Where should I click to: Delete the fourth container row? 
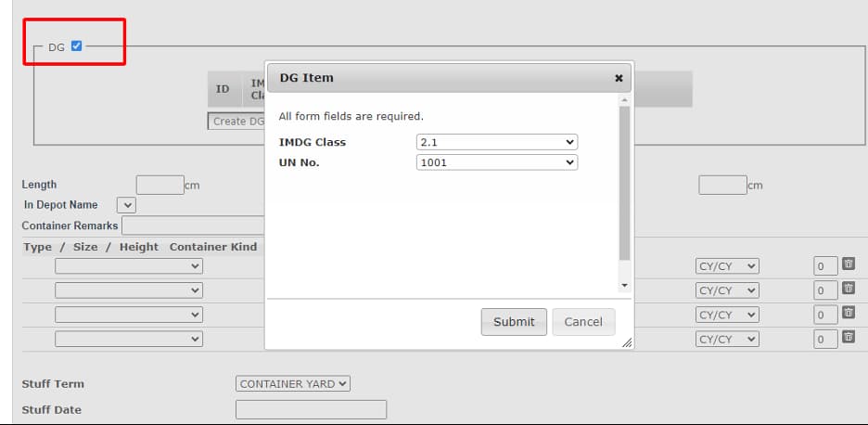coord(848,337)
